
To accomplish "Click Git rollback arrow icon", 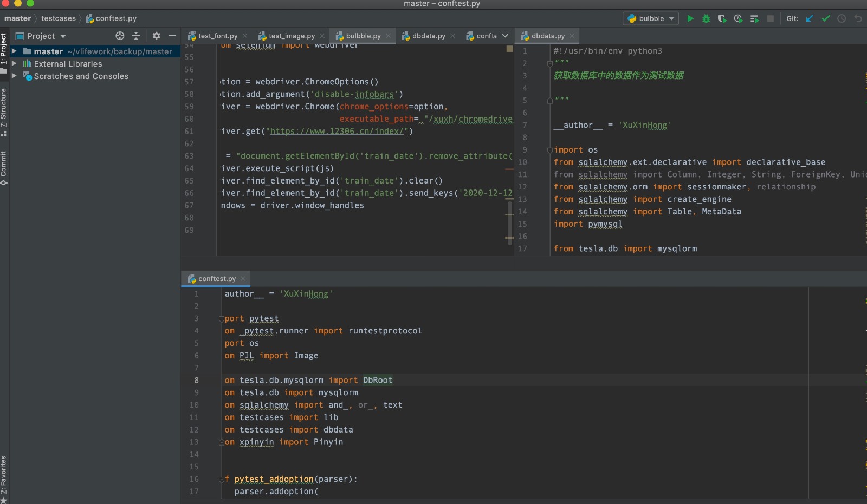I will (x=858, y=18).
